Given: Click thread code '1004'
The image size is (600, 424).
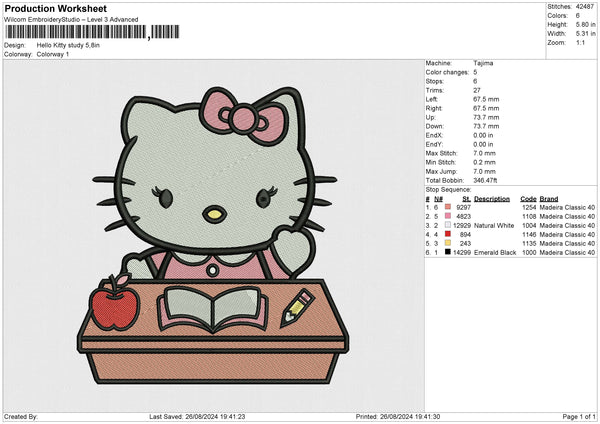Looking at the screenshot, I should [x=529, y=226].
